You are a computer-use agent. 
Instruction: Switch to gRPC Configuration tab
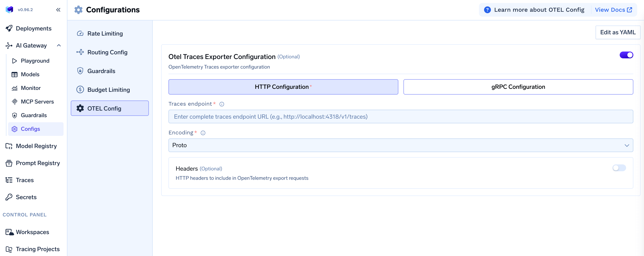(518, 87)
